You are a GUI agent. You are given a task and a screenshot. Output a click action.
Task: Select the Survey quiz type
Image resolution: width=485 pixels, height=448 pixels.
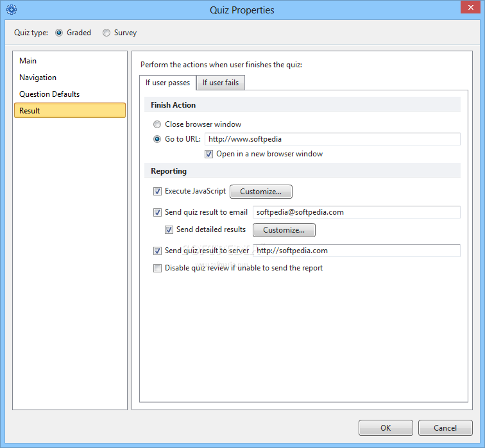pos(106,33)
